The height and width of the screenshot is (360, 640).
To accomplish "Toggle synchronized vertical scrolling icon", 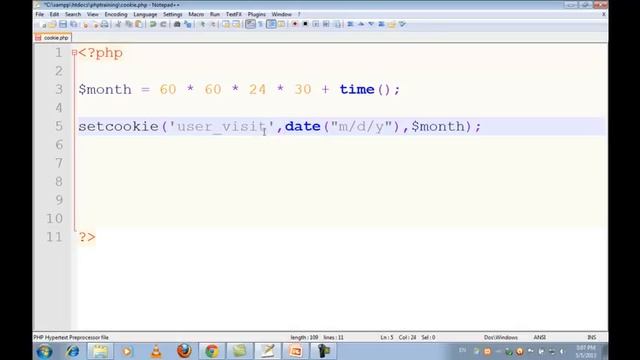I will (226, 24).
